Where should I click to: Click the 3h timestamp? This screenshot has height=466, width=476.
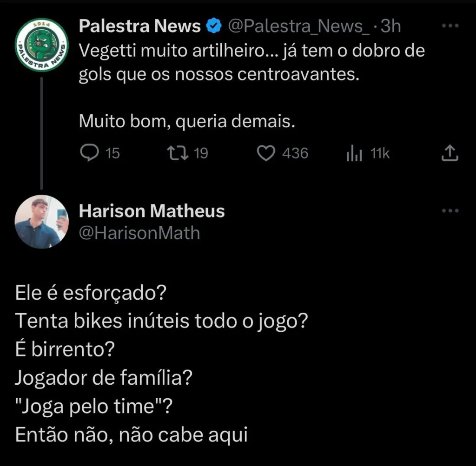pyautogui.click(x=390, y=26)
